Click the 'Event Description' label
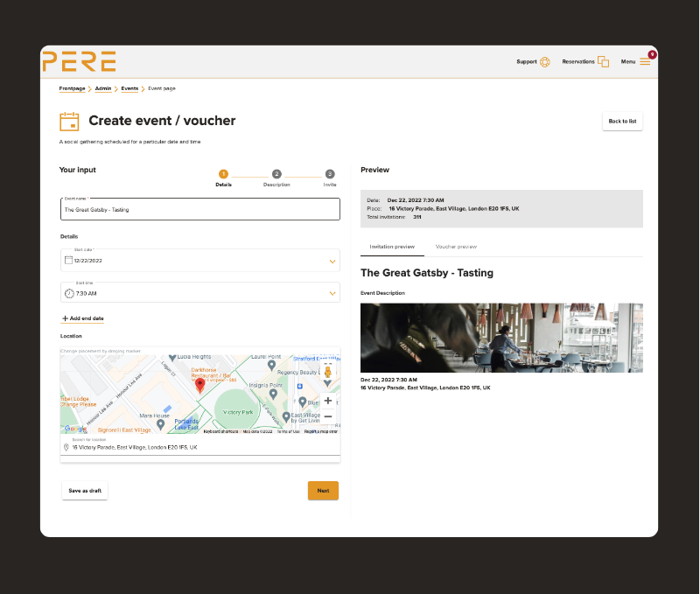 (x=382, y=293)
